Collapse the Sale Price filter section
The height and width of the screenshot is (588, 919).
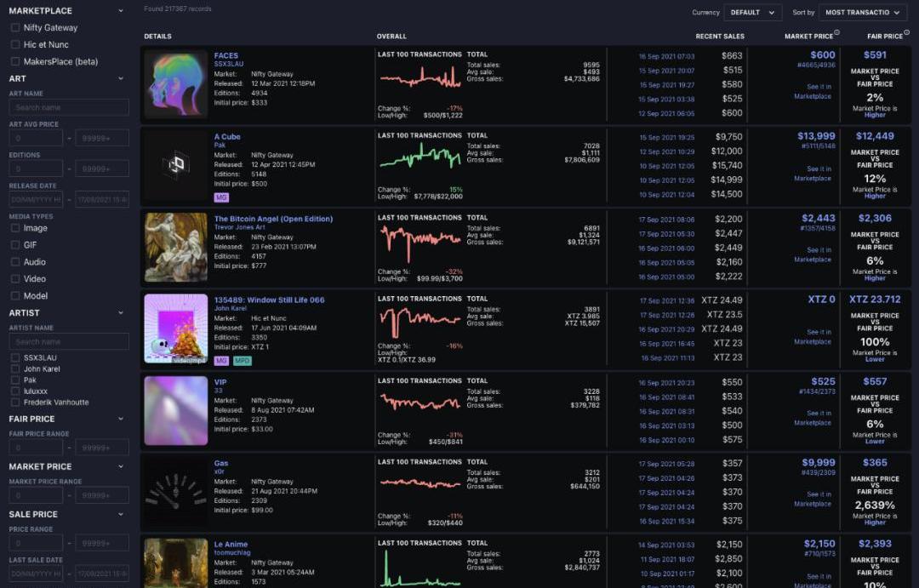(x=121, y=514)
